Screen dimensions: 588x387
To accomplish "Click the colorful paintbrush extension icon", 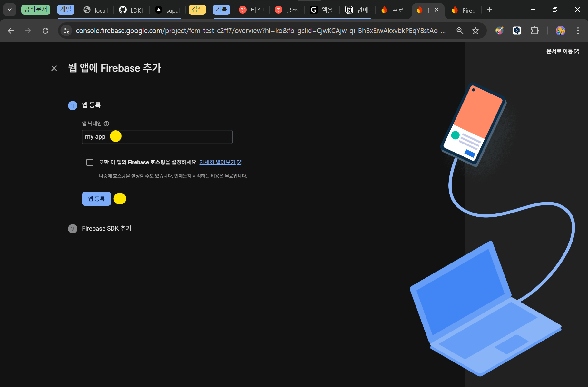I will pos(499,31).
